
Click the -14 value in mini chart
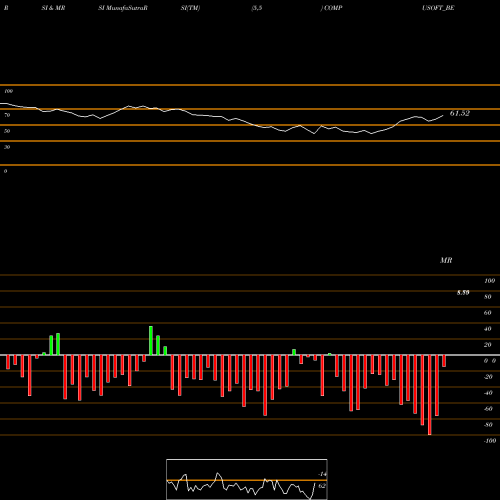322,474
